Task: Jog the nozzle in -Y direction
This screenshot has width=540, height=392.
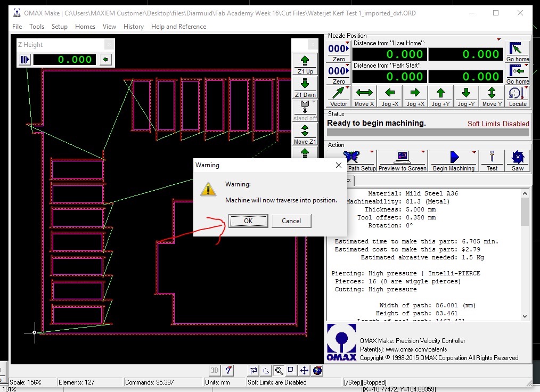Action: pyautogui.click(x=467, y=97)
